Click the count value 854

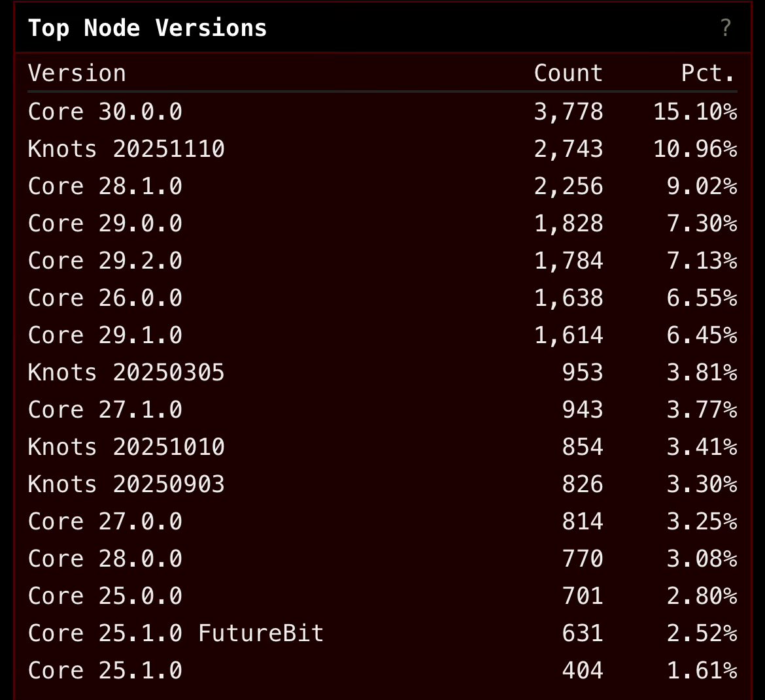[x=583, y=447]
